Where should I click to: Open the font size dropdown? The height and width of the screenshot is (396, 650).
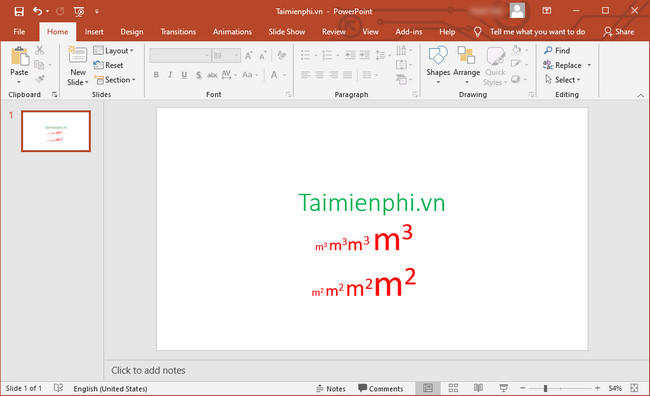tap(236, 56)
